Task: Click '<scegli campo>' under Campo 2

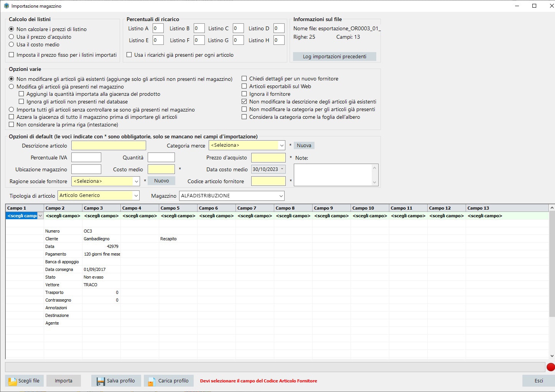Action: [63, 216]
